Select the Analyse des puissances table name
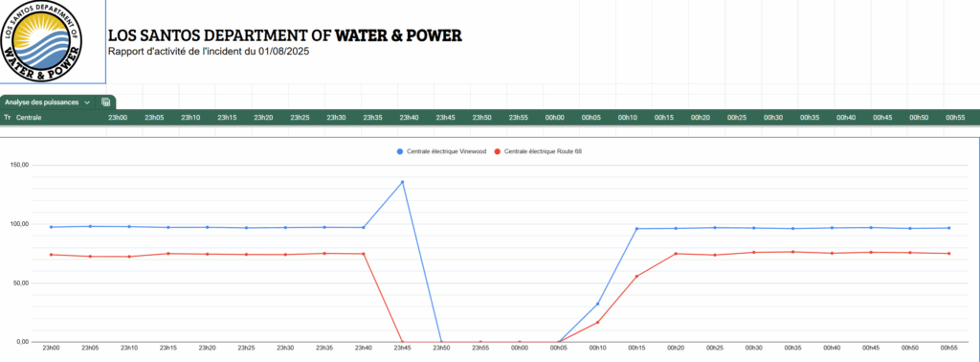The height and width of the screenshot is (362, 980). click(41, 102)
